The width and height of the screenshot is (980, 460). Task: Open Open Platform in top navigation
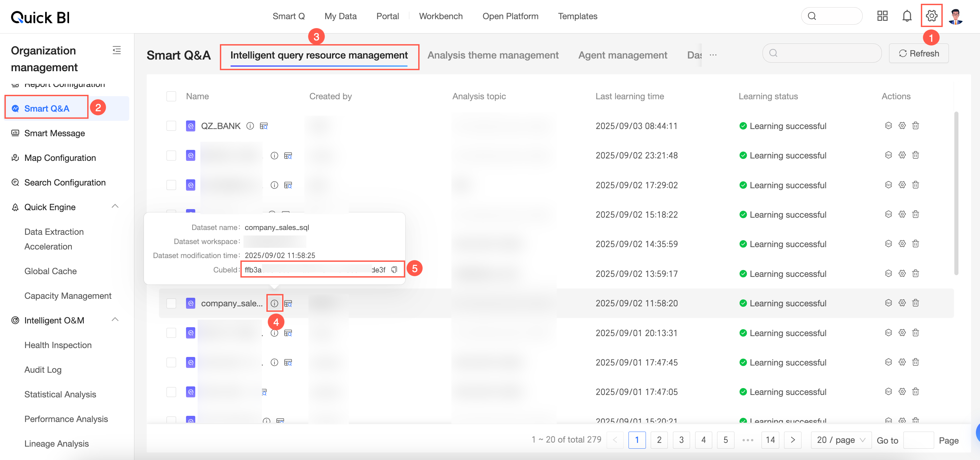pyautogui.click(x=510, y=16)
